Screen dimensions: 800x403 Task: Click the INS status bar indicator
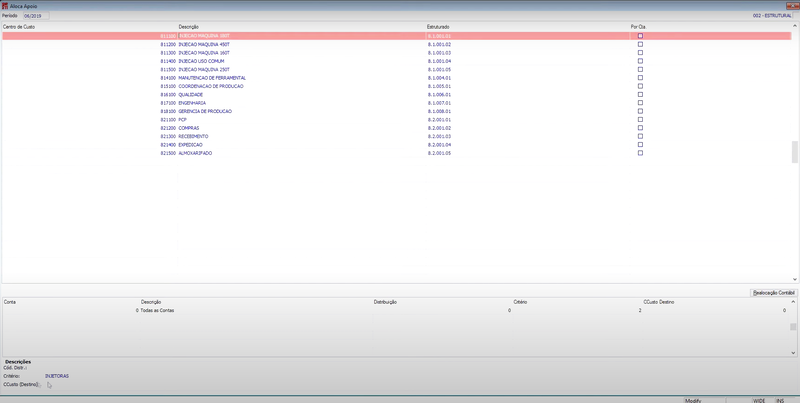tap(780, 400)
